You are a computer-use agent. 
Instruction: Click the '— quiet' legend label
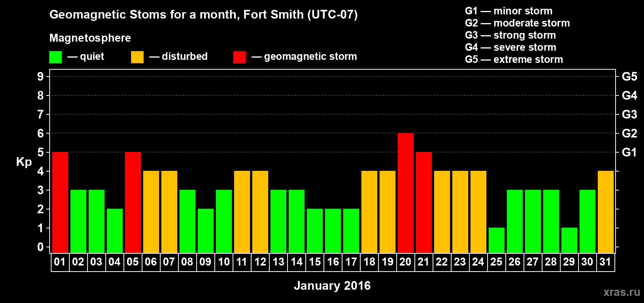[x=86, y=57]
